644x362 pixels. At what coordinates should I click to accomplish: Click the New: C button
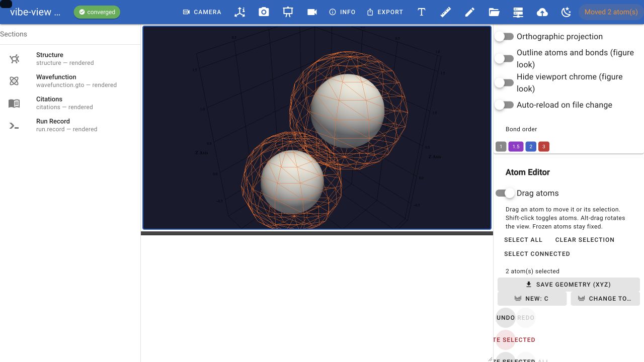pos(532,299)
